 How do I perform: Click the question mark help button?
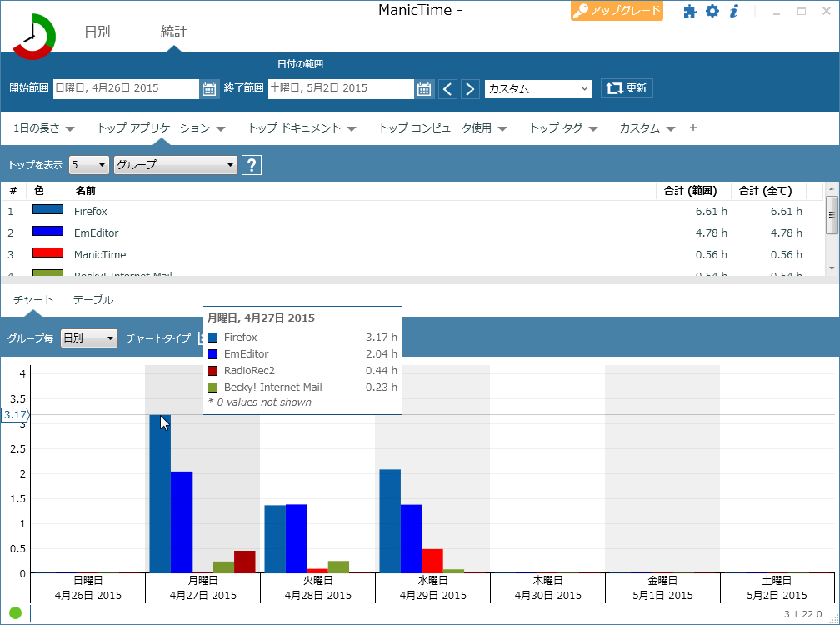pos(252,165)
